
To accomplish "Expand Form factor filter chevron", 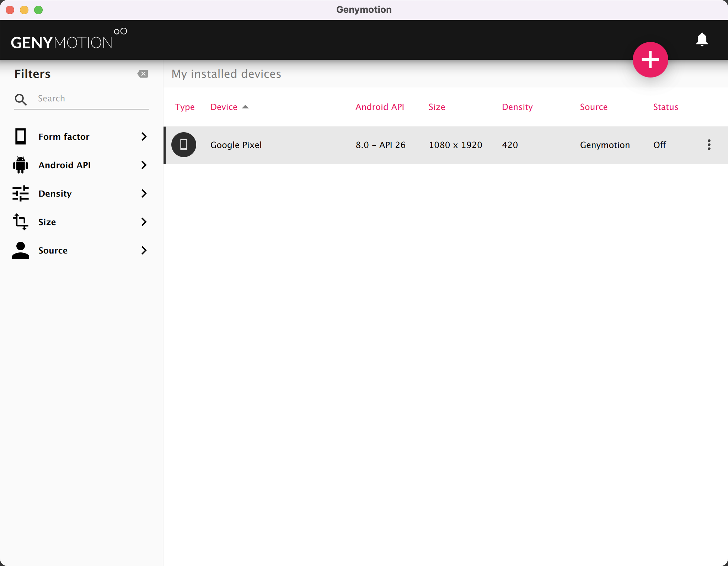I will coord(144,137).
